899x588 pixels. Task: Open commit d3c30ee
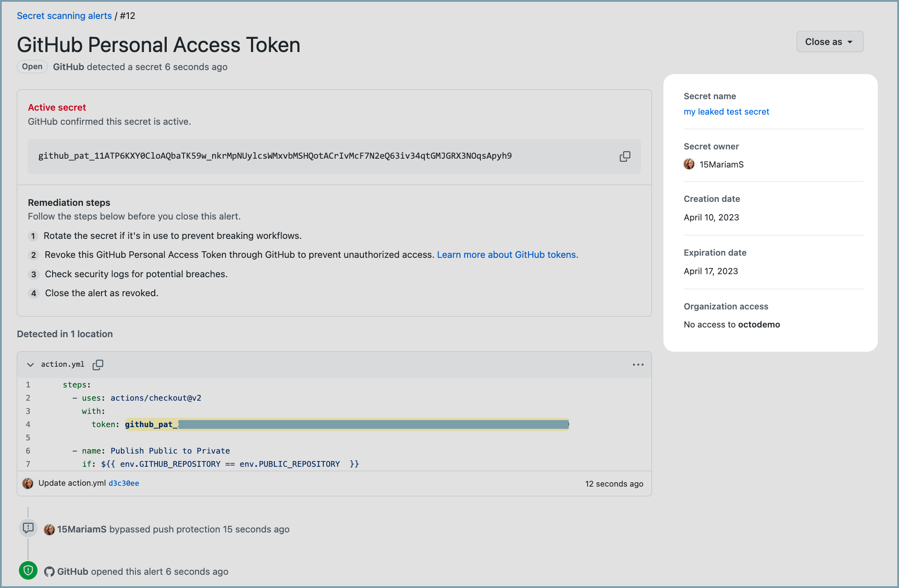[124, 483]
